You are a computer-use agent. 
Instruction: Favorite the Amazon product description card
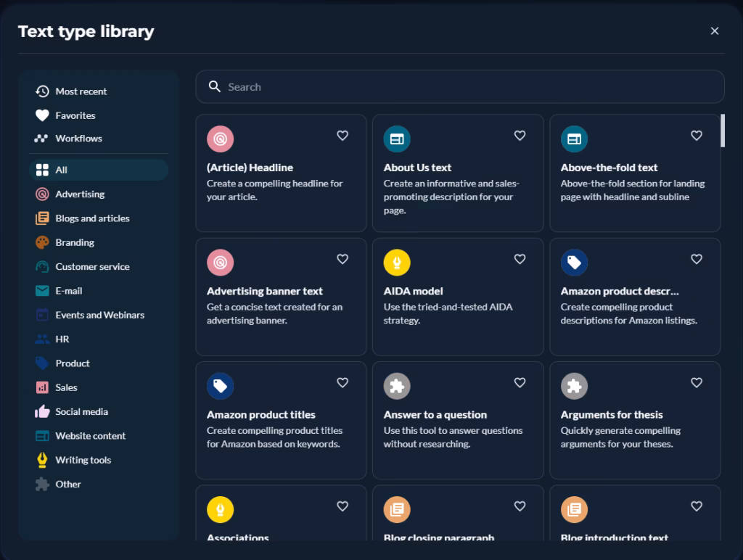point(697,259)
